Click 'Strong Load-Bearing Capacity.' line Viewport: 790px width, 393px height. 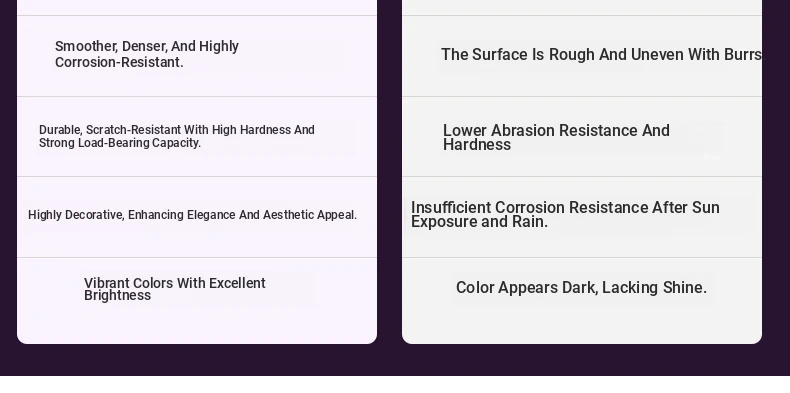[x=120, y=143]
